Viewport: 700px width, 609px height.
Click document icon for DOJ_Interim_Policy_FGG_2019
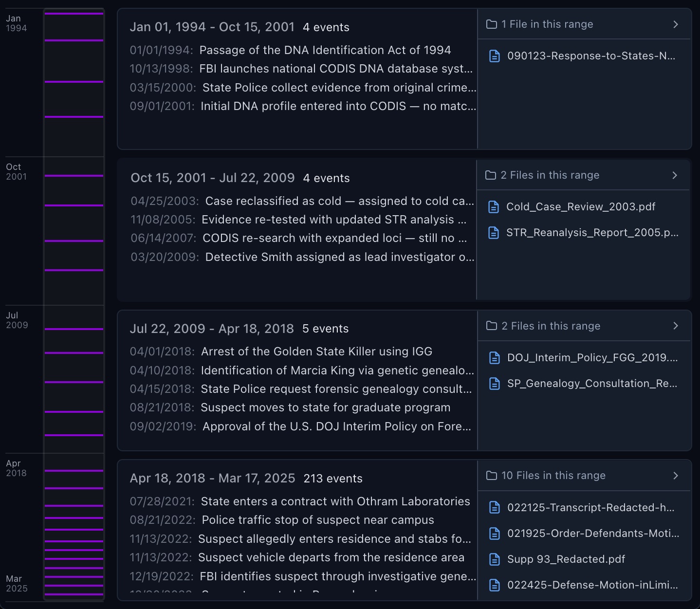[494, 357]
